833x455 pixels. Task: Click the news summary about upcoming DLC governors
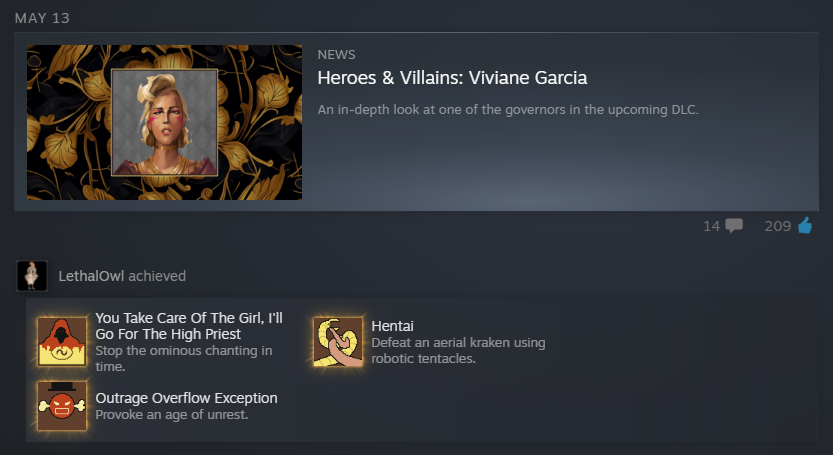(508, 109)
